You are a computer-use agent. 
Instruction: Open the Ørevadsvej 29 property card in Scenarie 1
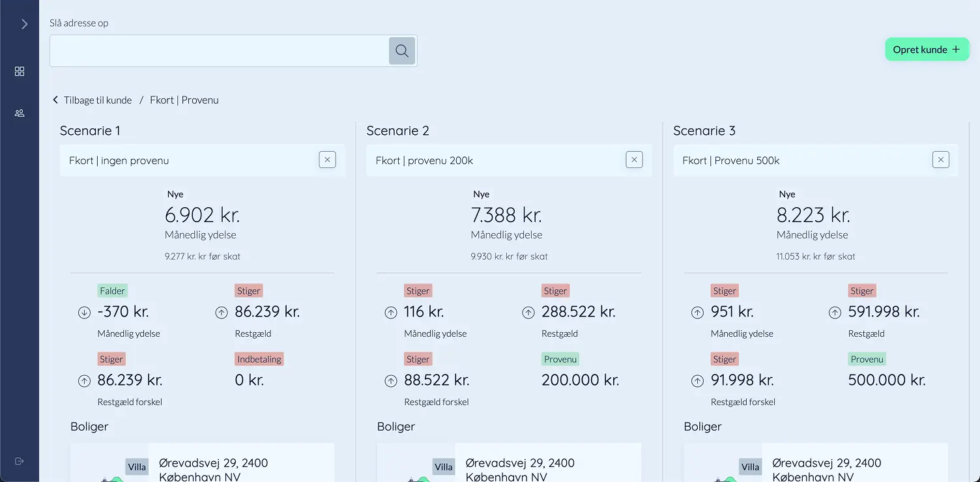[x=202, y=464]
